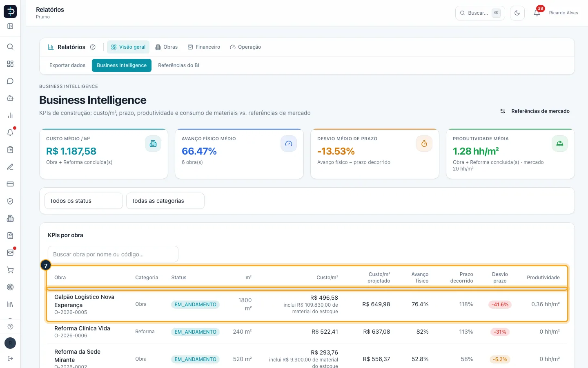The width and height of the screenshot is (588, 368).
Task: Click the Custo/m² column header
Action: tap(327, 278)
